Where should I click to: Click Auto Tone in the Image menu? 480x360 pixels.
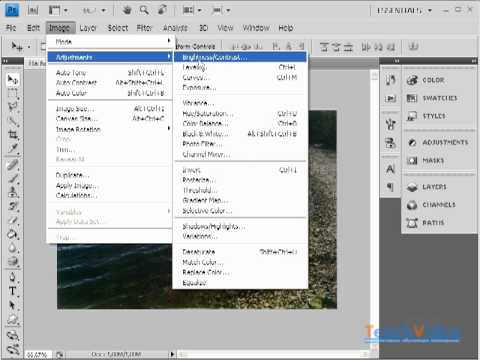pyautogui.click(x=110, y=72)
